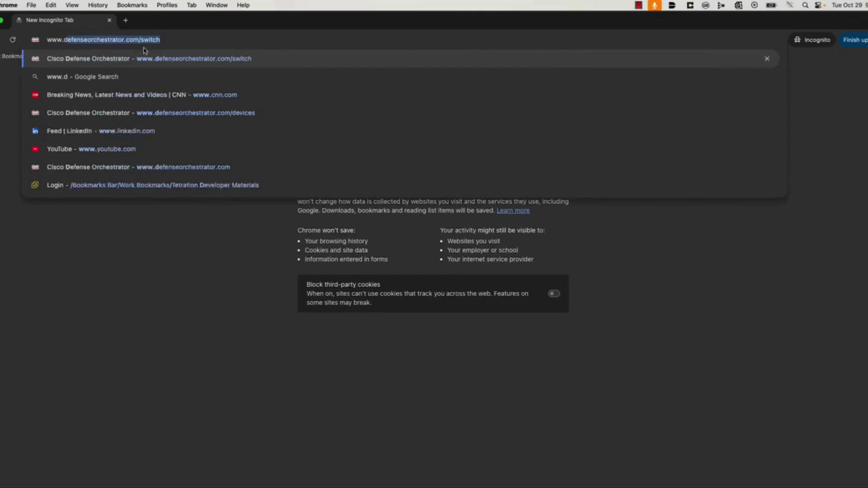Select the defenseorchestrator.com/devices suggestion
Screen dimensions: 868x488
(x=400, y=113)
